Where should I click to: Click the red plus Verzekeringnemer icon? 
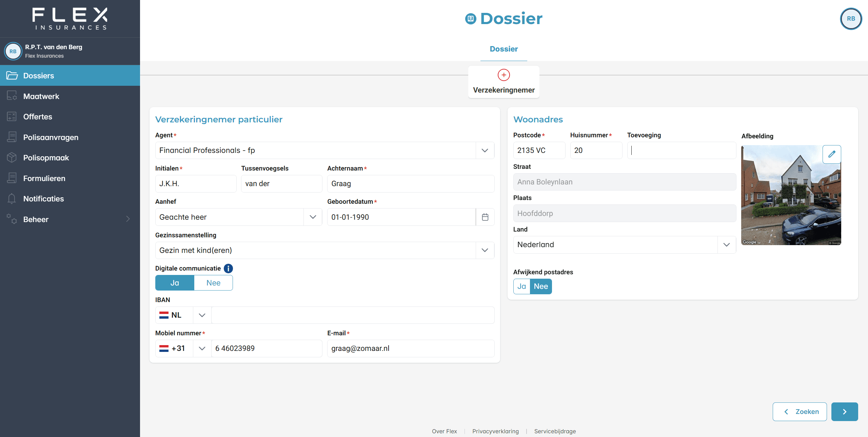(x=504, y=75)
